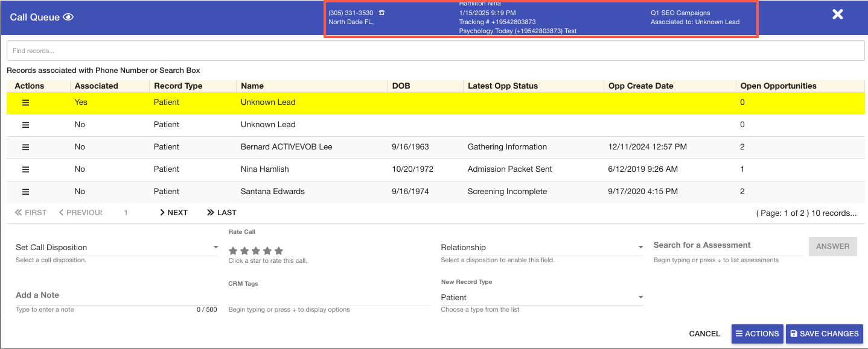Open the bottom ACTIONS button menu
Screen dimensions: 868x349
coord(757,334)
